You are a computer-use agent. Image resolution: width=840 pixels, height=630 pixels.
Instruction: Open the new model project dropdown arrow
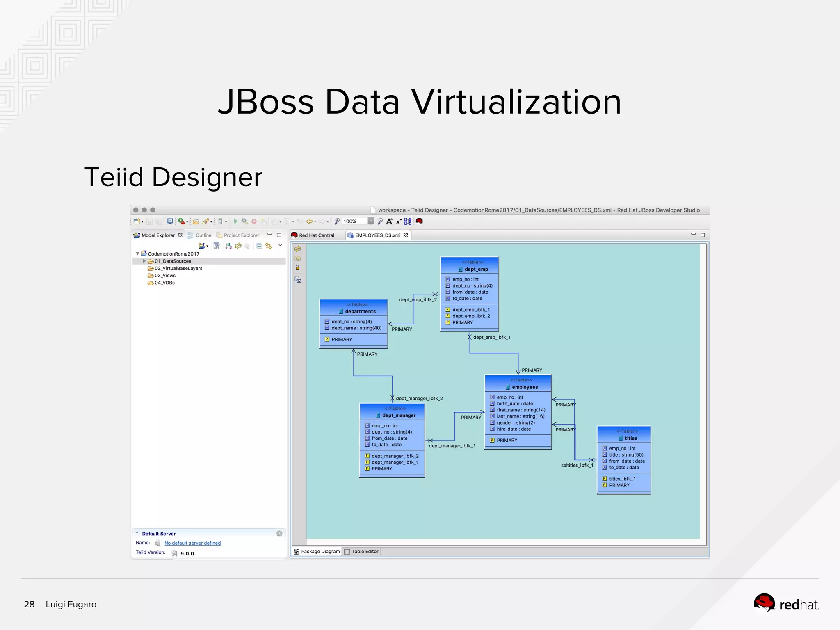tap(208, 247)
